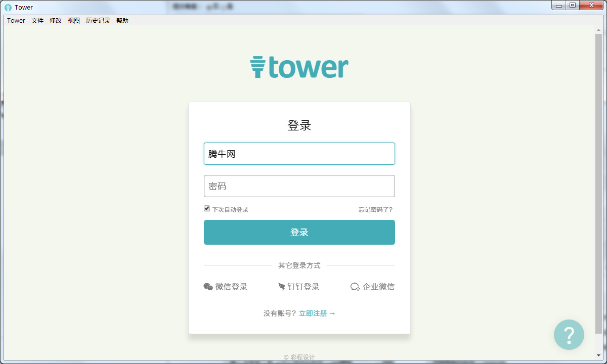Viewport: 607px width, 364px height.
Task: Click the scrollbar down arrow
Action: click(599, 356)
